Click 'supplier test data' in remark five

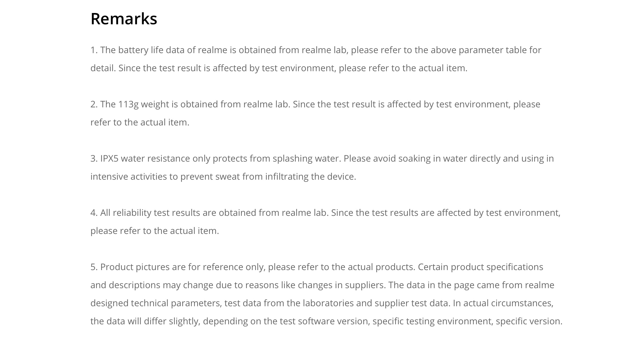coord(412,303)
